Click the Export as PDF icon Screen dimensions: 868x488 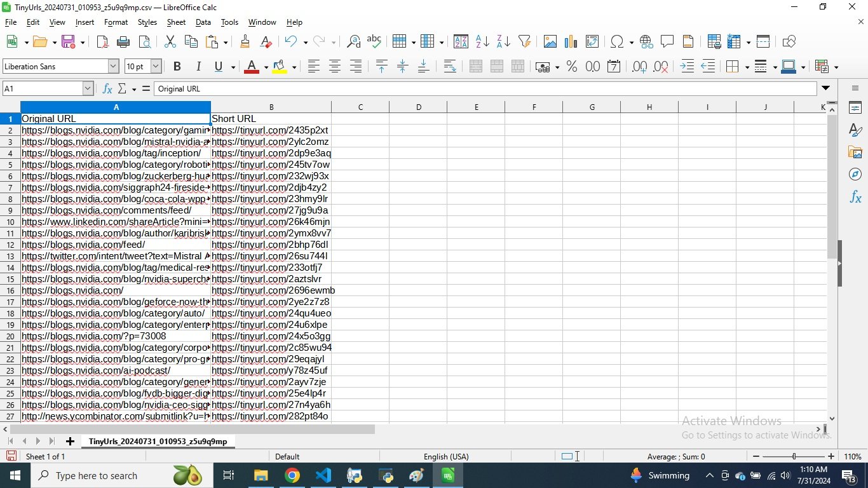102,41
